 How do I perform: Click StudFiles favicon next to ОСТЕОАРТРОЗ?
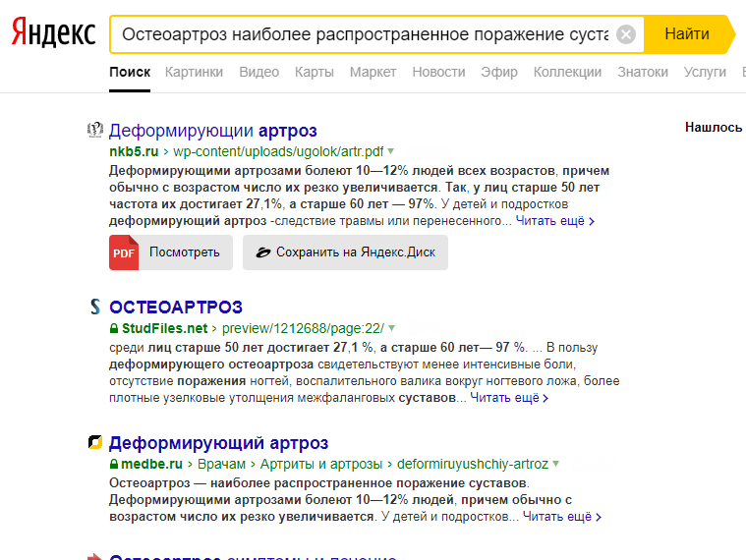pos(95,307)
